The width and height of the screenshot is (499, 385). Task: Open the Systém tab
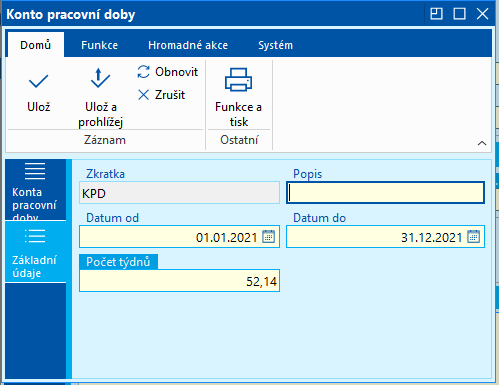click(x=275, y=45)
